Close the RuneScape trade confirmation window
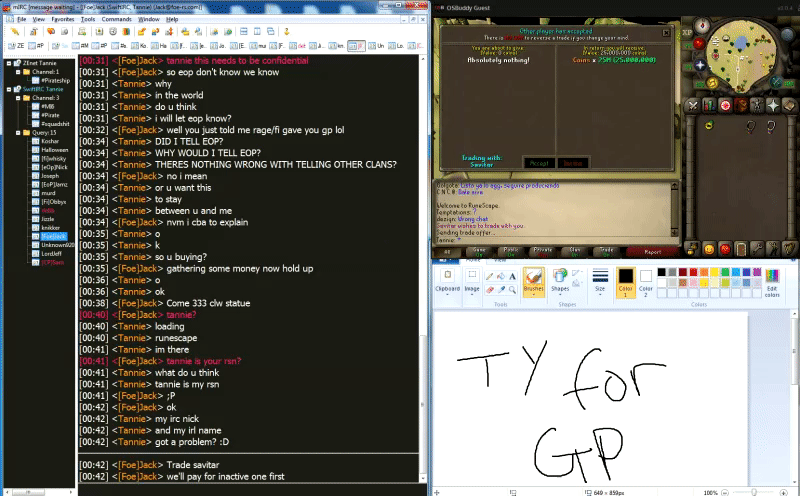Screen dimensions: 800x496 pos(666,33)
